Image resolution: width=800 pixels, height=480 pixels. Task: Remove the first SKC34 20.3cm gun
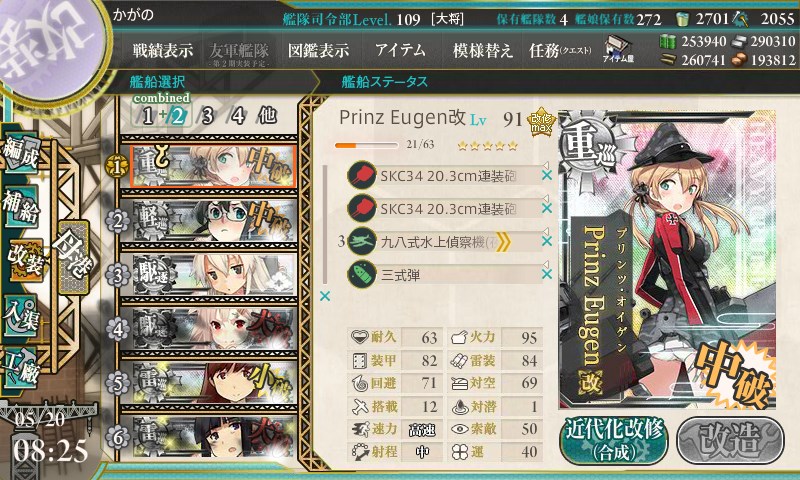click(546, 175)
